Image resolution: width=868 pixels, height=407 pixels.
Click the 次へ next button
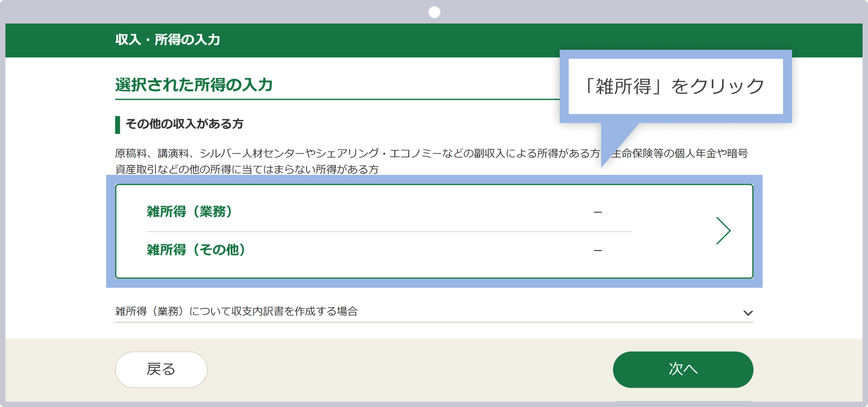point(683,369)
